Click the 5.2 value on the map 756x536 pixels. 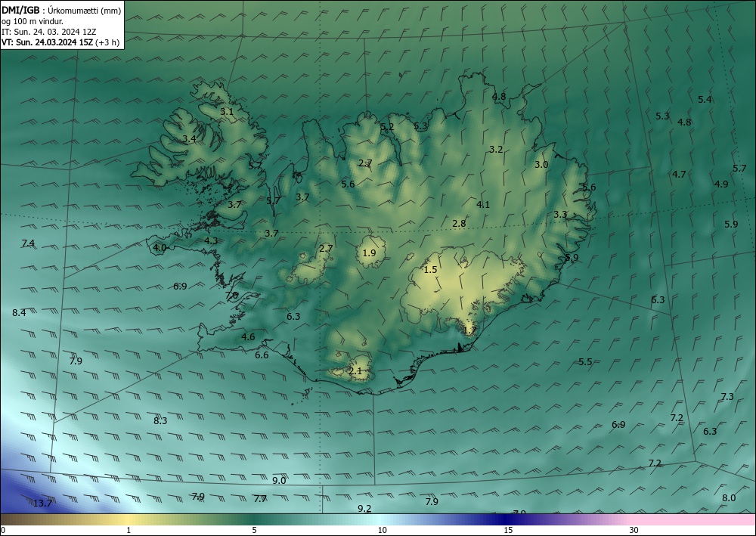[x=387, y=127]
